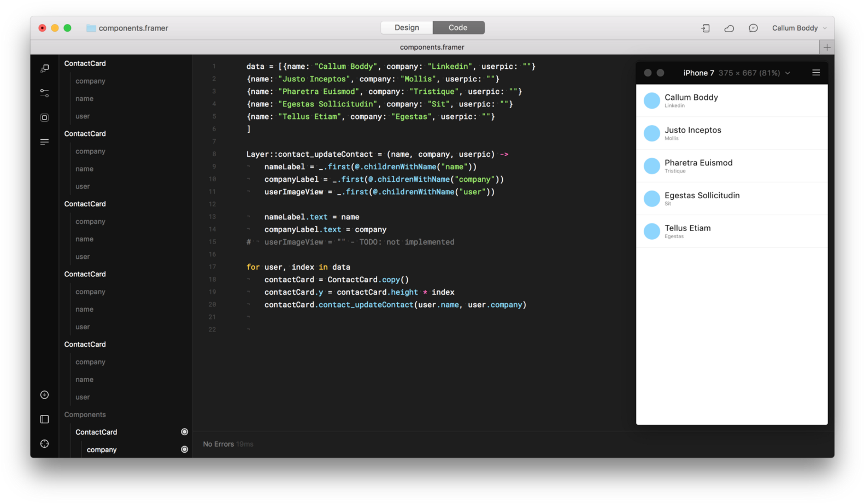Click the layers insert icon in the left sidebar

pos(45,68)
